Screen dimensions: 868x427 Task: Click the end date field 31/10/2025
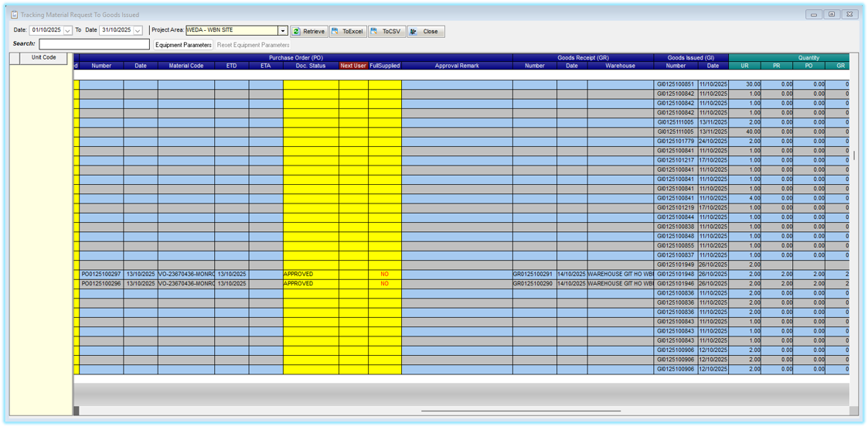(117, 31)
